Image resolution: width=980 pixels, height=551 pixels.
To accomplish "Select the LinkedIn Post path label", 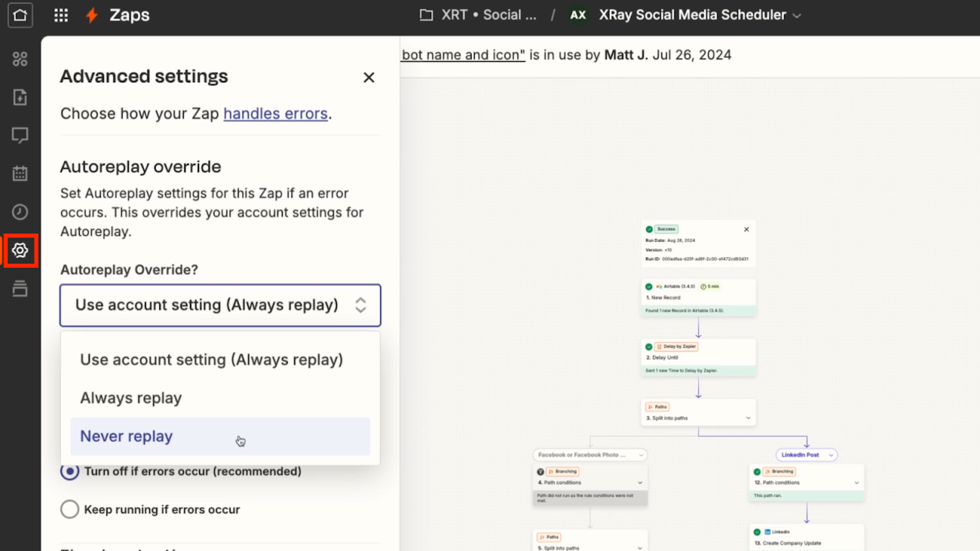I will point(800,455).
